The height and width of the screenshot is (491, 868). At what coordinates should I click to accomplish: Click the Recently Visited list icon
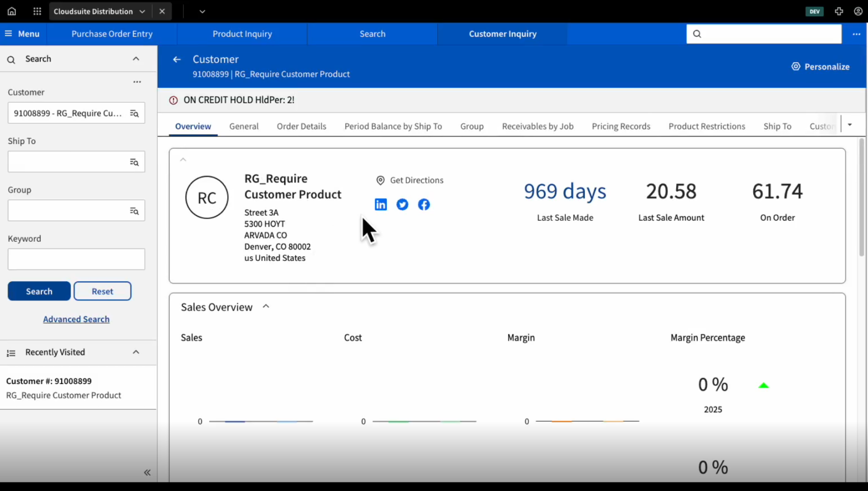click(11, 353)
